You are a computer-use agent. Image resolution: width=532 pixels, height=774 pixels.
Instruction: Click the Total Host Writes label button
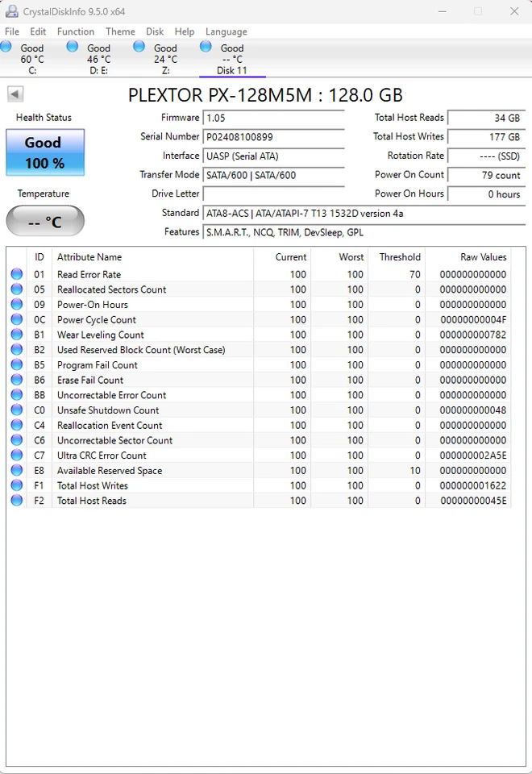408,136
